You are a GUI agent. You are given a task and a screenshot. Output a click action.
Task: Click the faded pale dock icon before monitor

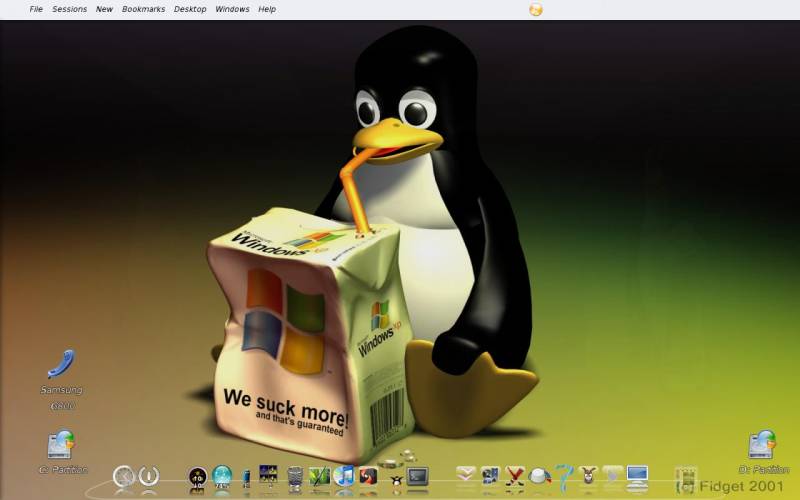613,475
